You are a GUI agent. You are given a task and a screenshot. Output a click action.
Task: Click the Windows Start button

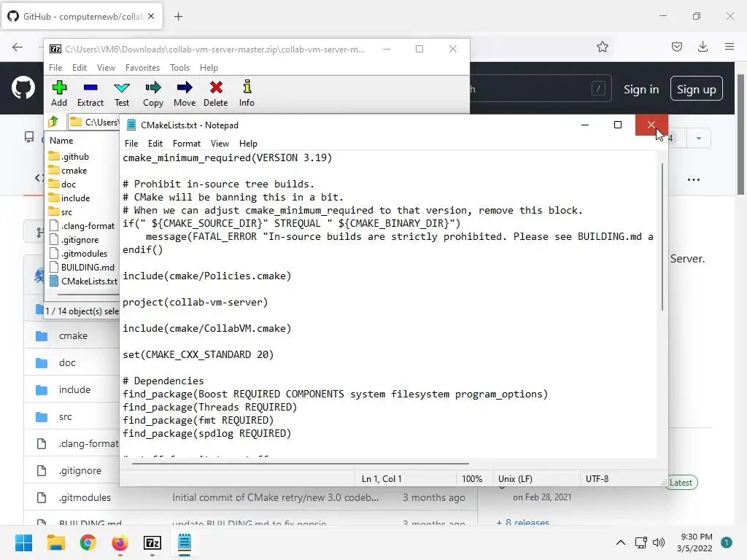(24, 542)
